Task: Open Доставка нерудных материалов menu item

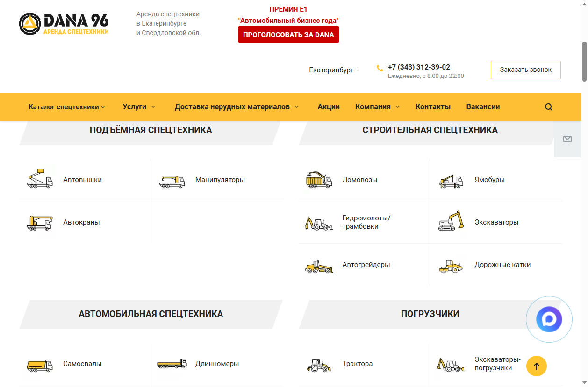Action: 232,107
